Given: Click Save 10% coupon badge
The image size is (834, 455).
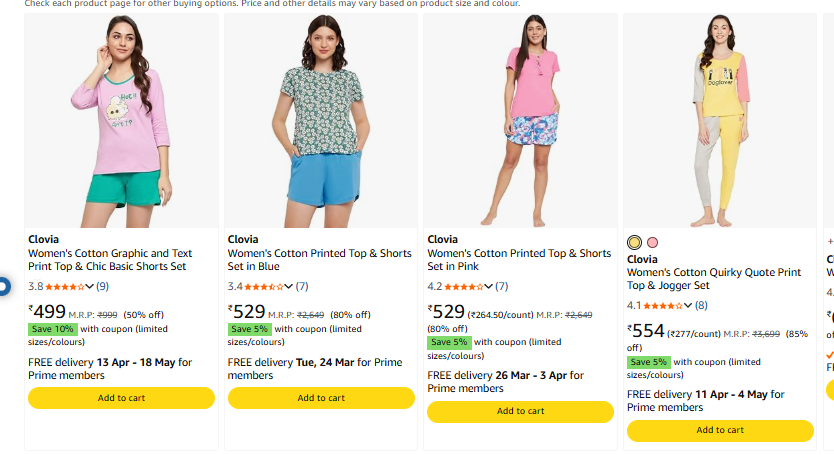Looking at the screenshot, I should 52,329.
